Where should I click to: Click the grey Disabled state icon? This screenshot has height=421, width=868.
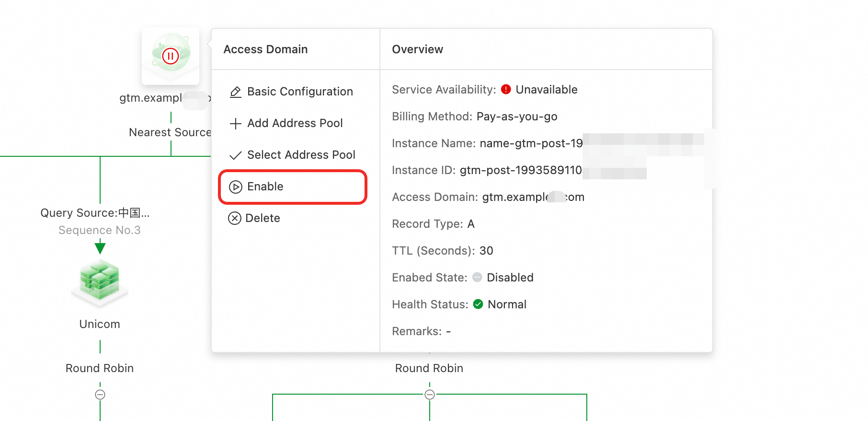click(477, 277)
